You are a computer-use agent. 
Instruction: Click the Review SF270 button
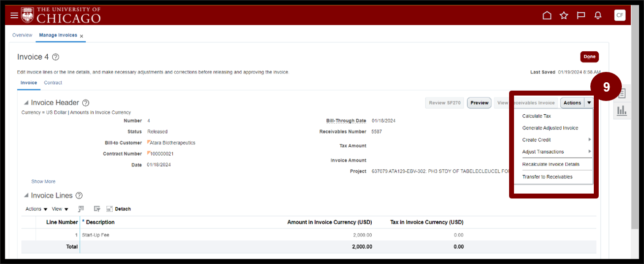click(445, 103)
